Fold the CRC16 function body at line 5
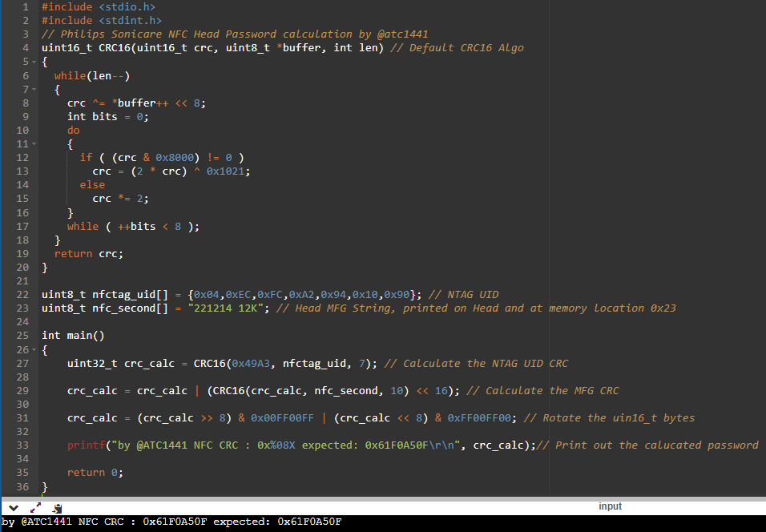 point(34,62)
